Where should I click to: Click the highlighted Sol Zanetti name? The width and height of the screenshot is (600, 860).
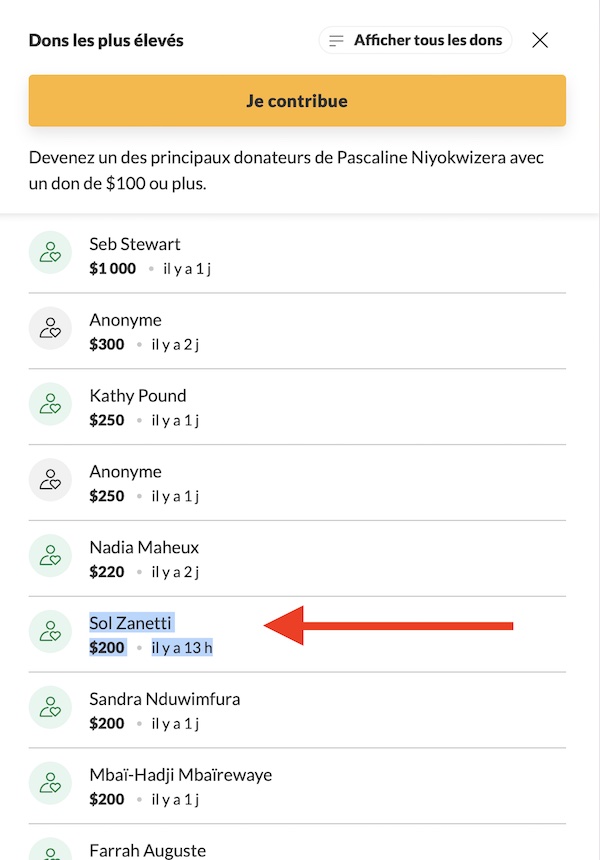(131, 623)
